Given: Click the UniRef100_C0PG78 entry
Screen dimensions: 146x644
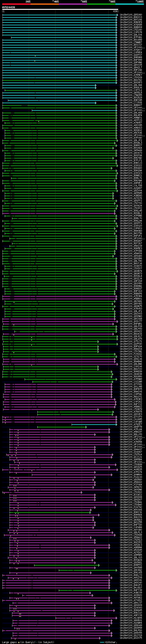Looking at the screenshot, I should [131, 32].
